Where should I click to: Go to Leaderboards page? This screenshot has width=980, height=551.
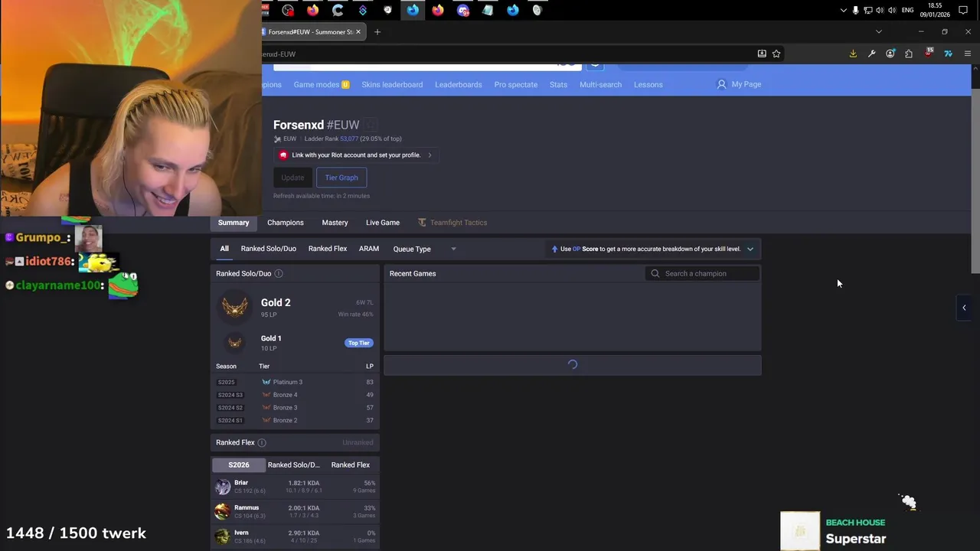(459, 84)
